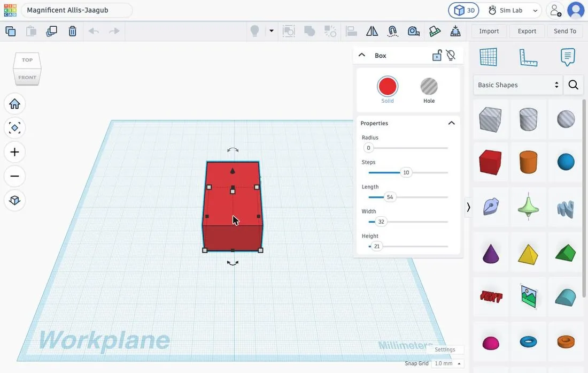Click the Mirror tool icon
This screenshot has width=588, height=373.
pos(372,31)
